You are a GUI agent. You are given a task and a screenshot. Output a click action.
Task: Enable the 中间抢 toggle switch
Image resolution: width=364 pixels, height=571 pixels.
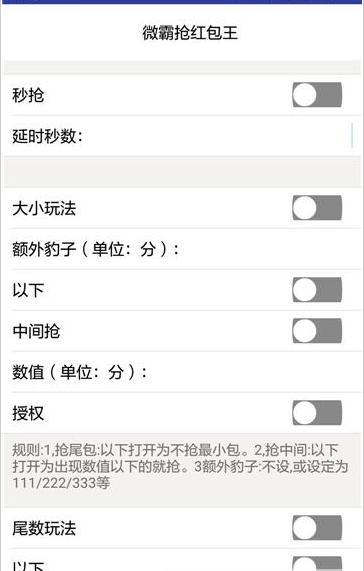pyautogui.click(x=317, y=331)
